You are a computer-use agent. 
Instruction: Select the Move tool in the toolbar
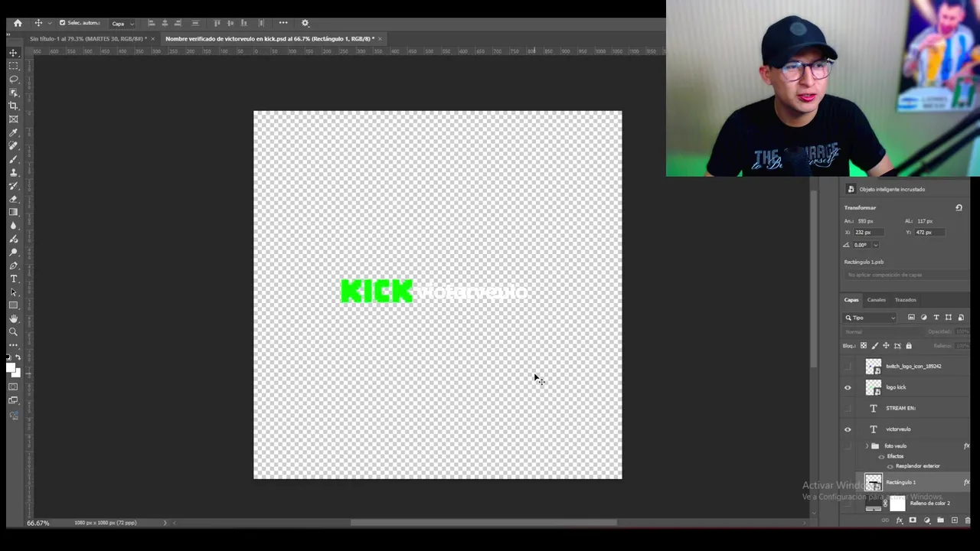click(x=13, y=53)
